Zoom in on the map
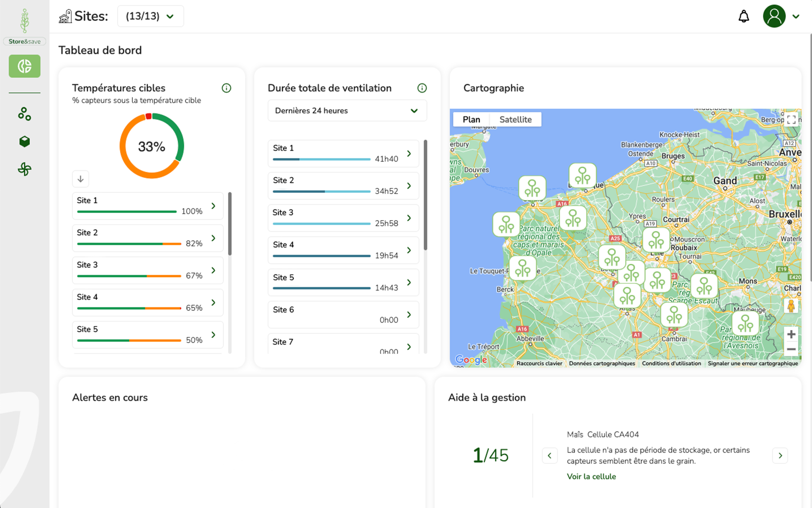The height and width of the screenshot is (508, 812). 791,334
